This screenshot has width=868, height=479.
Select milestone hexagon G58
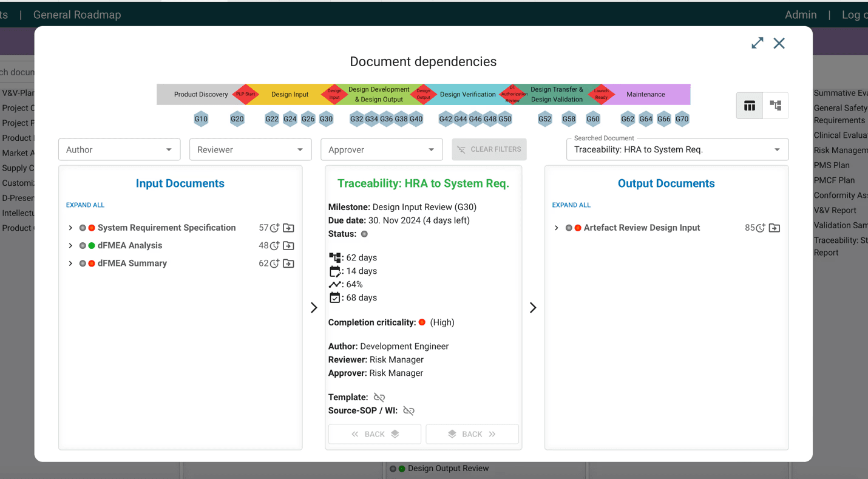(569, 119)
